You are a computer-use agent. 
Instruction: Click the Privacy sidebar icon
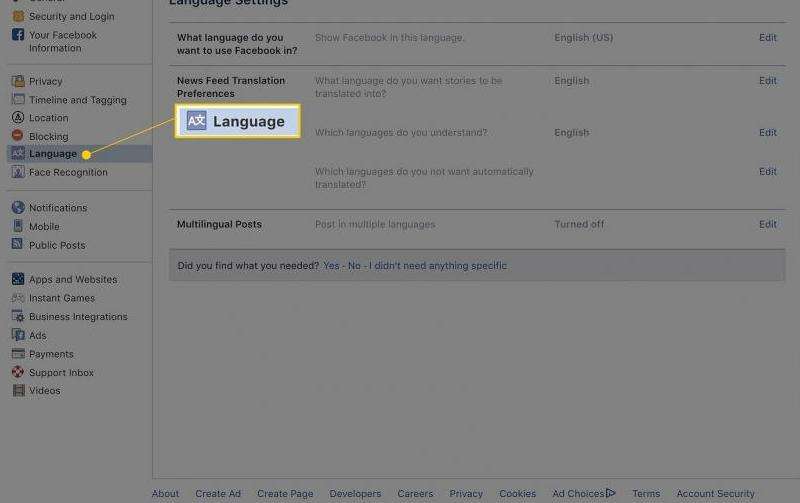(18, 81)
